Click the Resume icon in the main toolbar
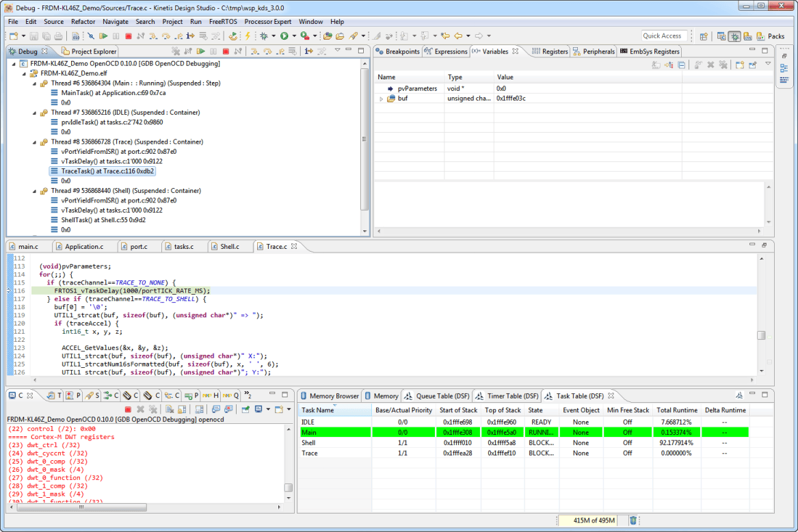 tap(103, 36)
